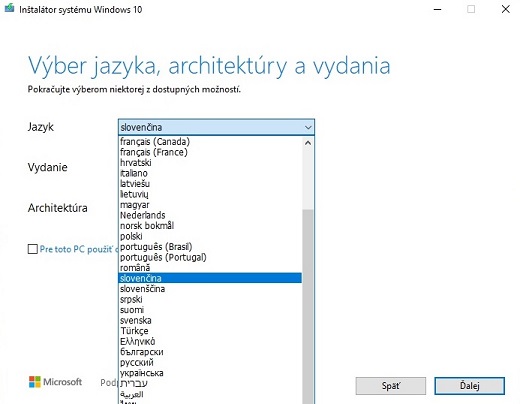Pick 'Türkçe' in the language list
The height and width of the screenshot is (404, 520).
pos(210,331)
